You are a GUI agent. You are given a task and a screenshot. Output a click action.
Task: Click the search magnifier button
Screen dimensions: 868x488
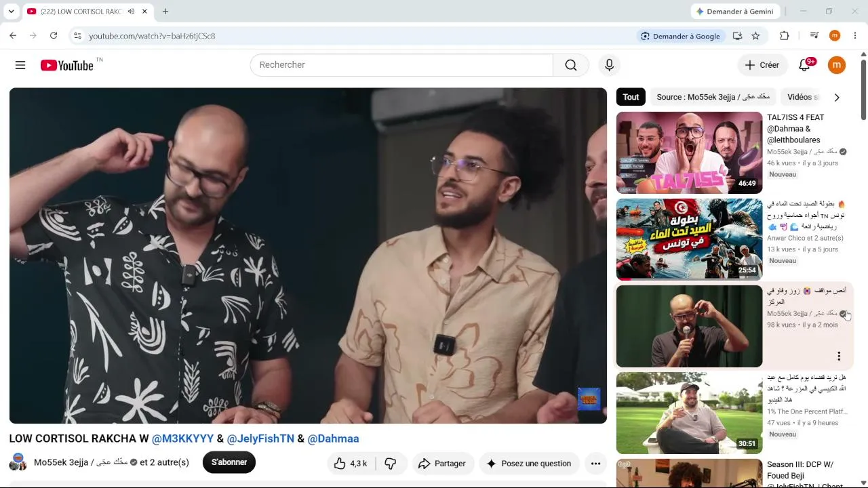pos(571,65)
